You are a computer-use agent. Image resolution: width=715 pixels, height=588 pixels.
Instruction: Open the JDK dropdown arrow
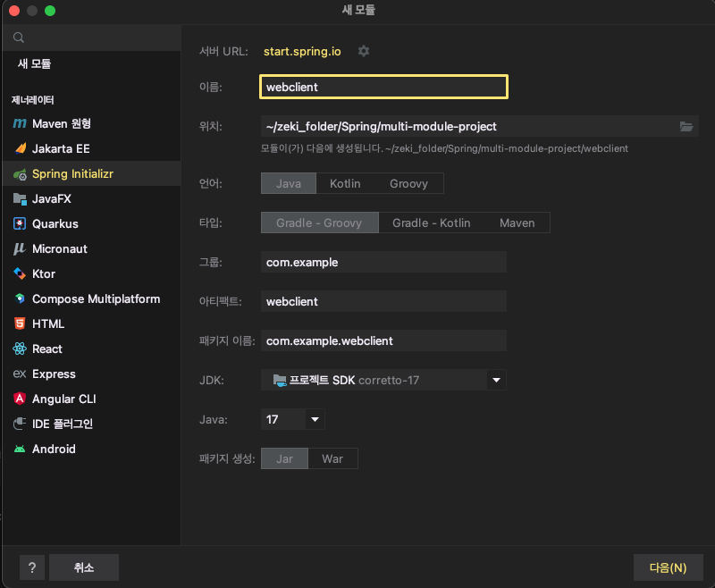pyautogui.click(x=497, y=380)
